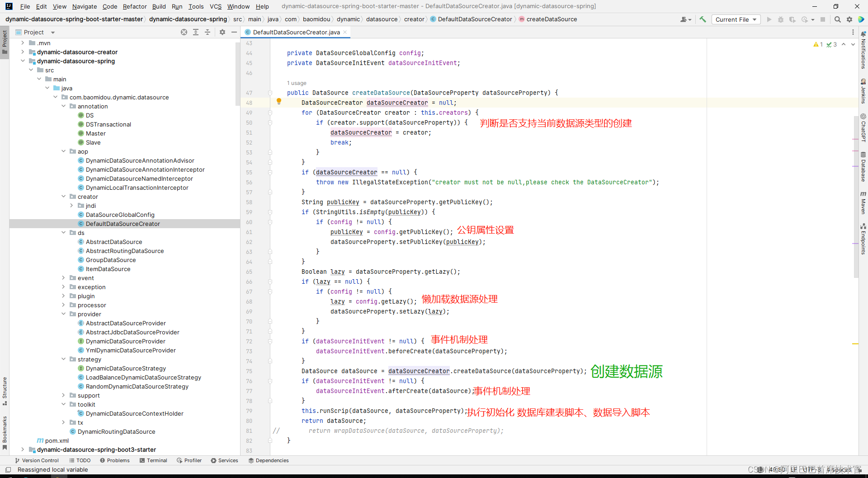The height and width of the screenshot is (478, 868).
Task: Open the Current File run configuration dropdown
Action: click(x=736, y=19)
